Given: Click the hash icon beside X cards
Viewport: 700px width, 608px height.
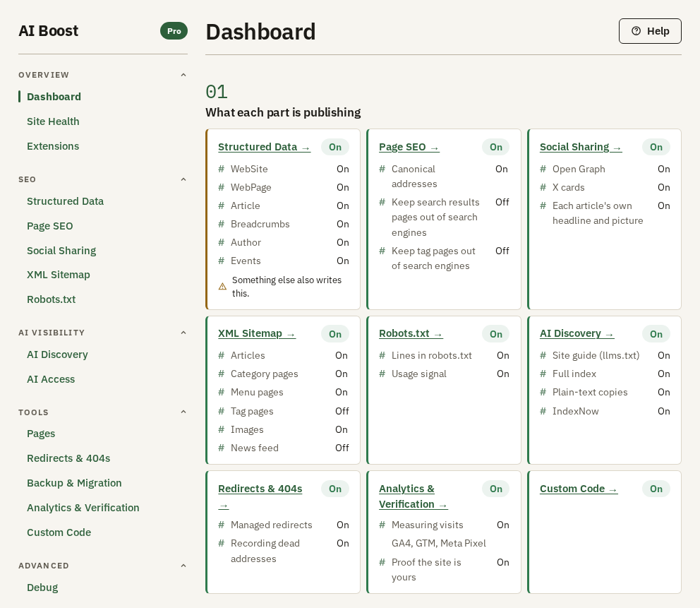Looking at the screenshot, I should click(x=543, y=188).
